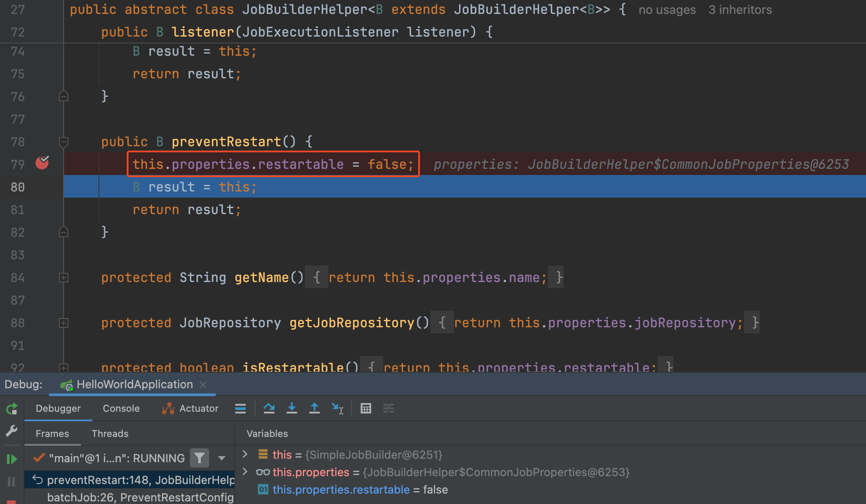Image resolution: width=866 pixels, height=504 pixels.
Task: Click Show Execution Point icon
Action: point(240,408)
